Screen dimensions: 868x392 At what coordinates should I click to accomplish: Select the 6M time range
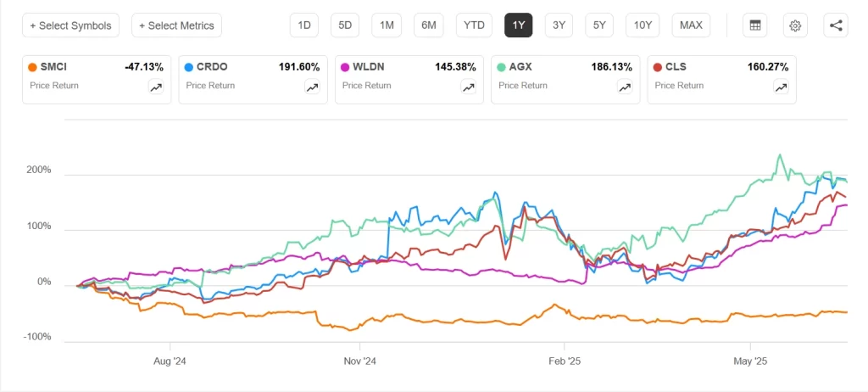pos(429,25)
